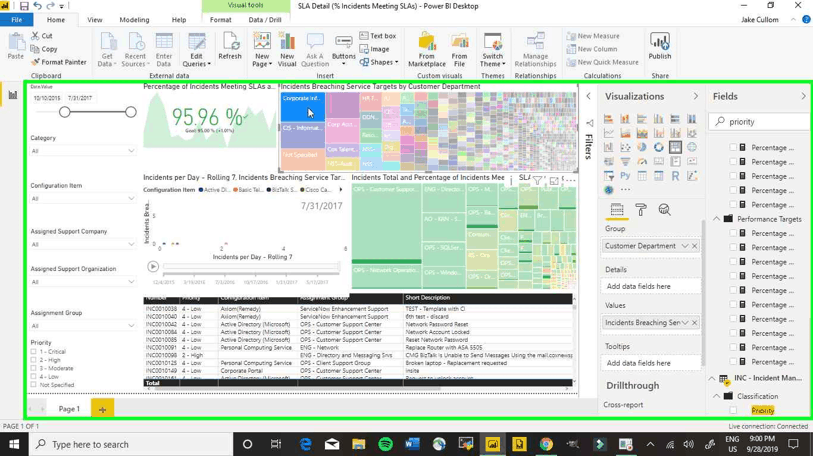Image resolution: width=815 pixels, height=457 pixels.
Task: Open Microsoft Edge from taskbar
Action: 306,445
